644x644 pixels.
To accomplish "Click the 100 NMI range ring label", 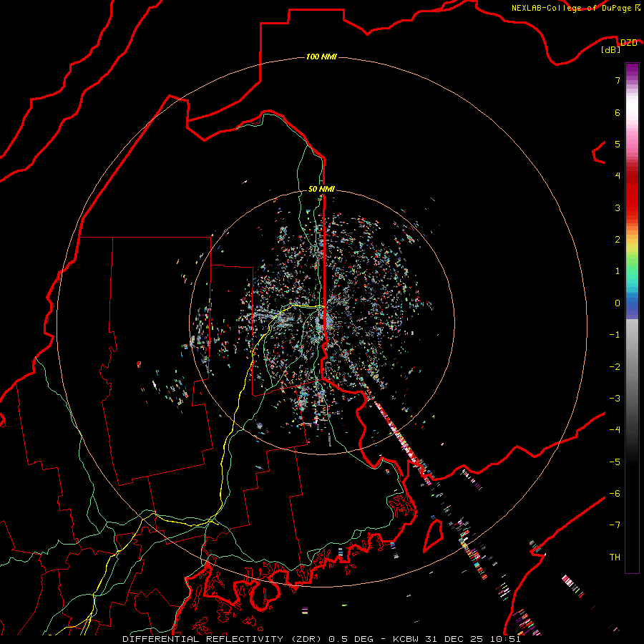I will [321, 57].
